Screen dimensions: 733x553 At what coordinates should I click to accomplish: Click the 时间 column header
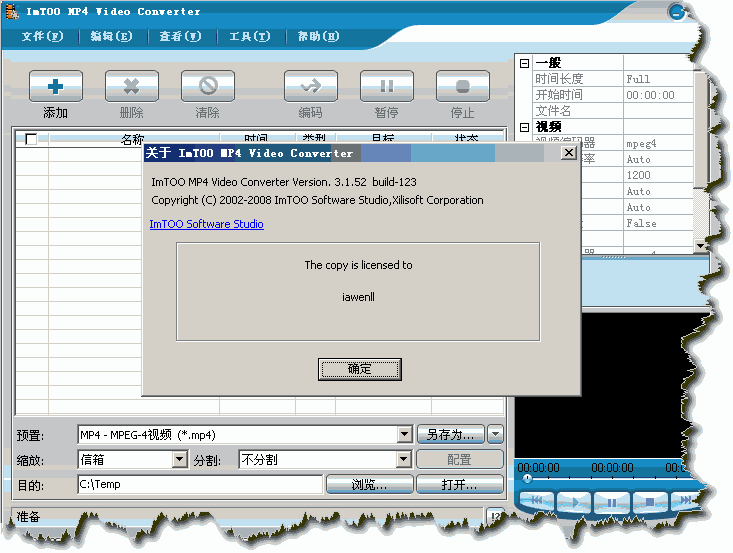[257, 137]
